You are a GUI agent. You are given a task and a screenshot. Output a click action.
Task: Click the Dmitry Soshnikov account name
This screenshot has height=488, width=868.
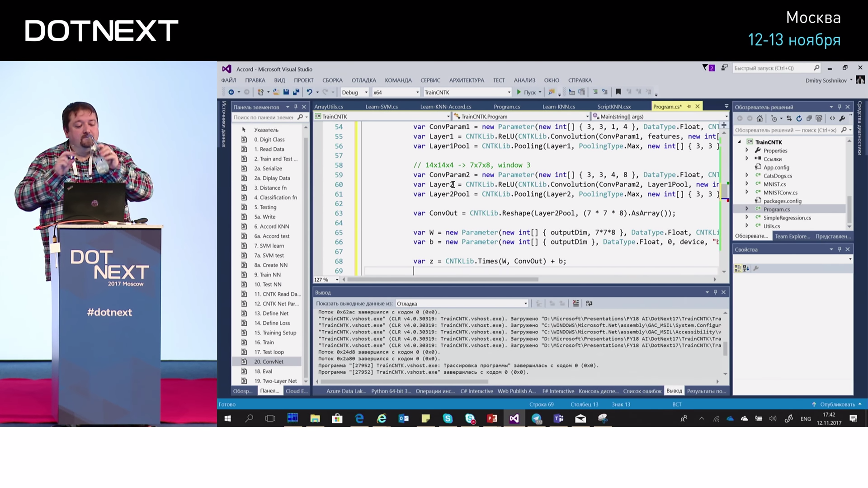[826, 80]
